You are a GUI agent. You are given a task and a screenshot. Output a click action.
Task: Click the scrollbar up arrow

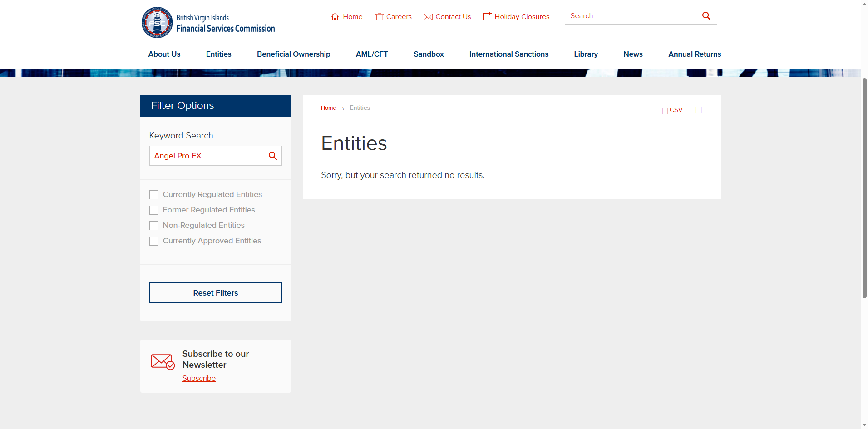(x=864, y=4)
